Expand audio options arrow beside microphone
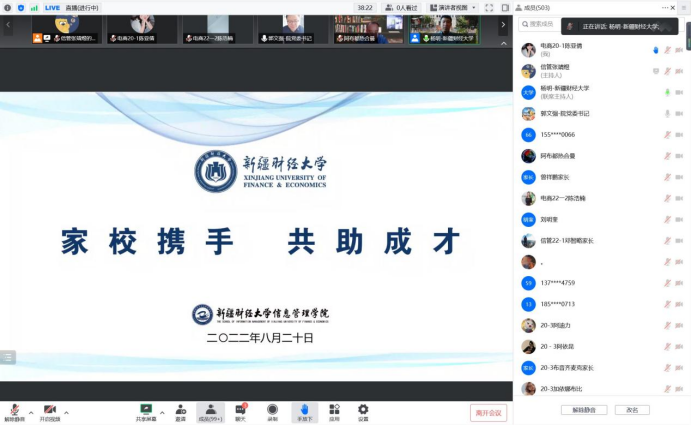The image size is (692, 425). coord(30,412)
